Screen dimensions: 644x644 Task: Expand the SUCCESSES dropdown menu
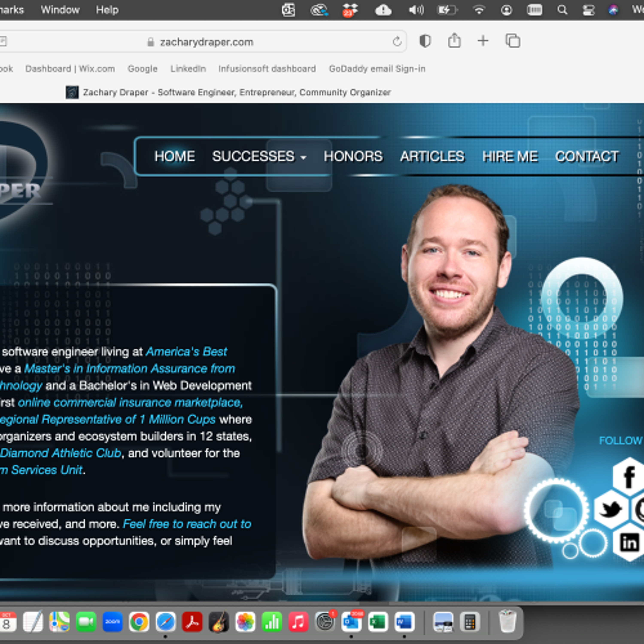259,156
